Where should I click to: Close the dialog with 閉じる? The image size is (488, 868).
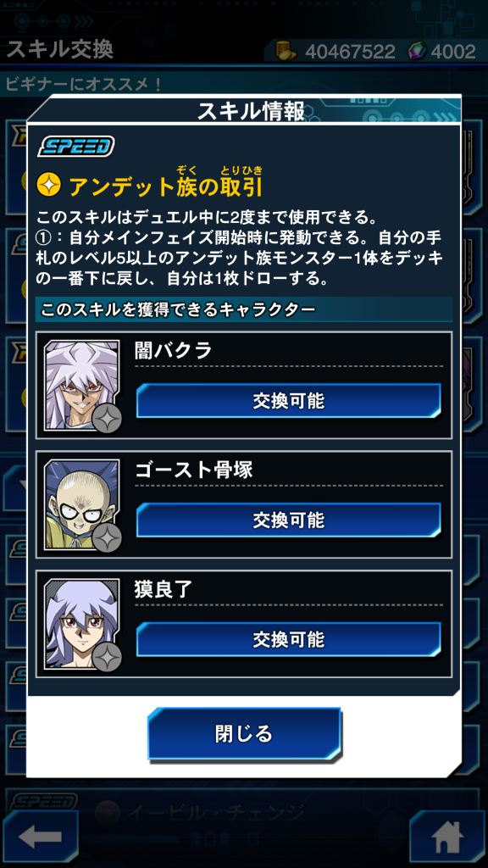pos(244,733)
